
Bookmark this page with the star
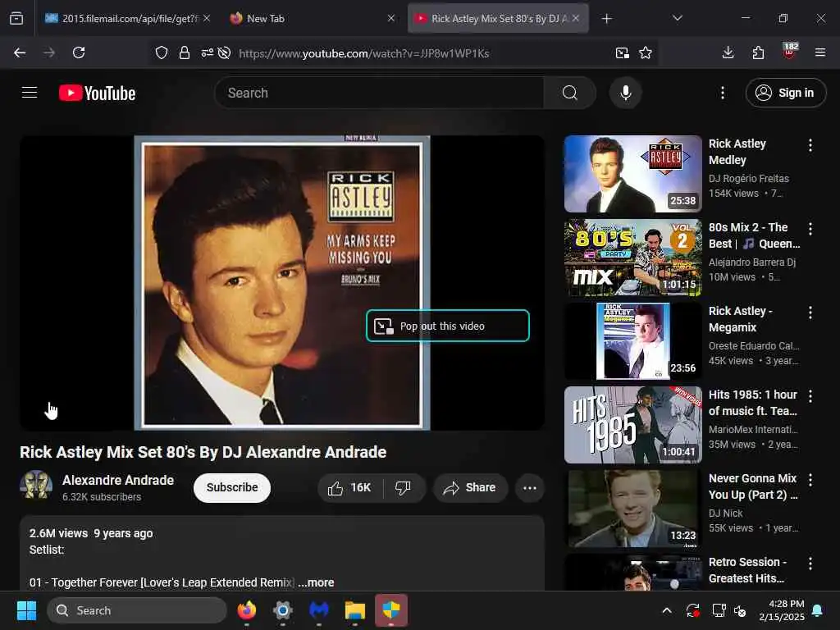646,52
